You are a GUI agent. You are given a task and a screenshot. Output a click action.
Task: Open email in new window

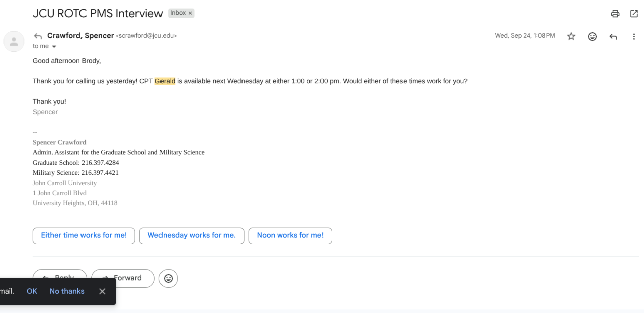634,14
